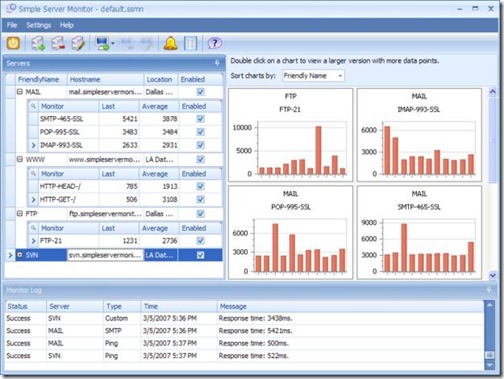Image resolution: width=504 pixels, height=379 pixels.
Task: Toggle Enabled checkbox for WWW server
Action: (200, 159)
